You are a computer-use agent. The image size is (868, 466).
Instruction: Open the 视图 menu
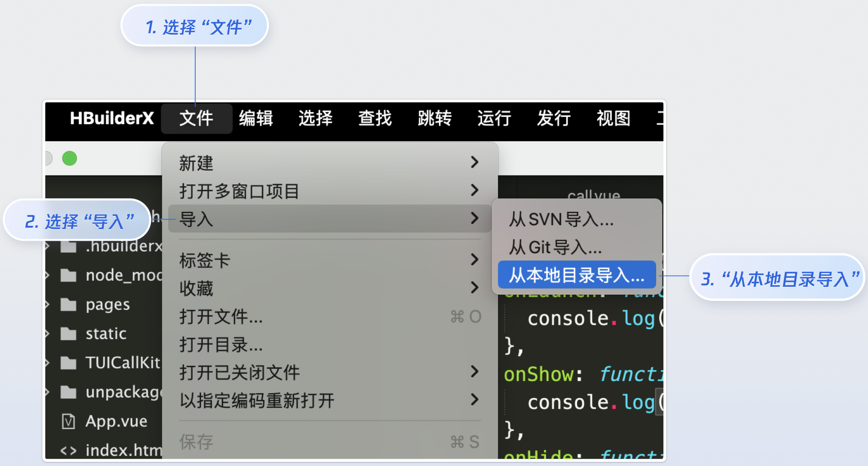[613, 118]
